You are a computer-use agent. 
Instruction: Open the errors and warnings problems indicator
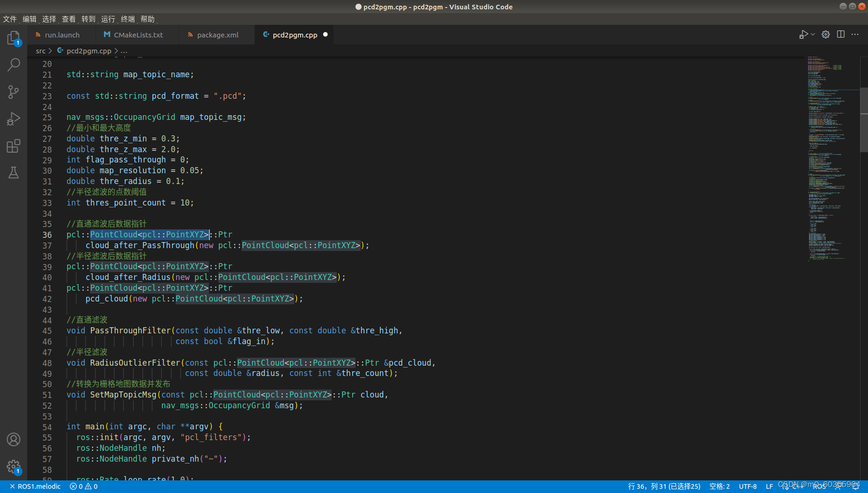coord(84,486)
